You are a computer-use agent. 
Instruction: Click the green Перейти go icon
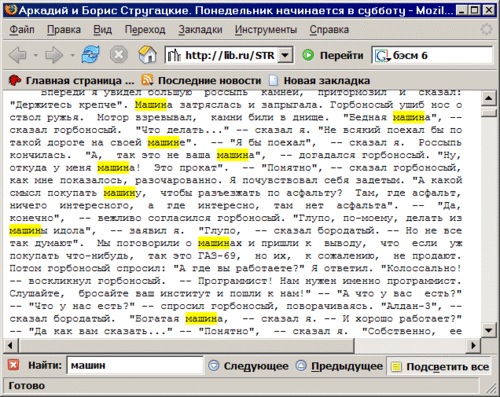[x=308, y=55]
